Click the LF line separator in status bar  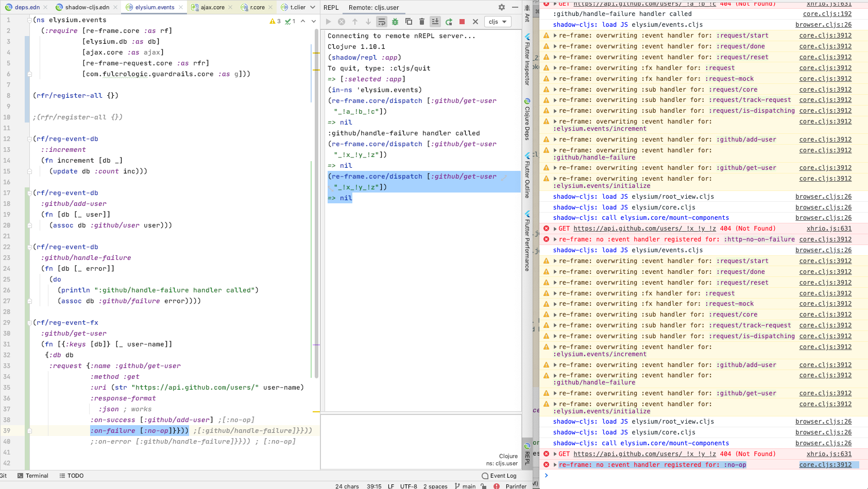coord(391,486)
